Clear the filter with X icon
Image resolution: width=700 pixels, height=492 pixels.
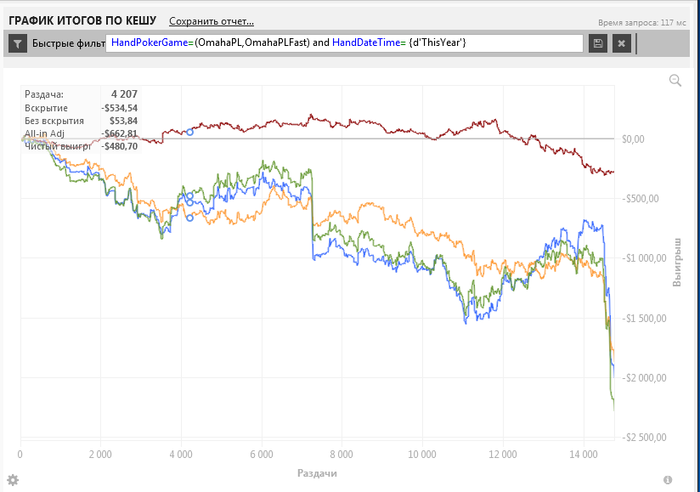(621, 43)
